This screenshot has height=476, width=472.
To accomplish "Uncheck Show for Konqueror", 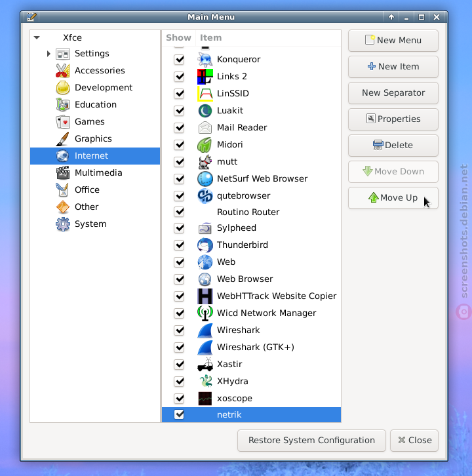I will pyautogui.click(x=179, y=59).
